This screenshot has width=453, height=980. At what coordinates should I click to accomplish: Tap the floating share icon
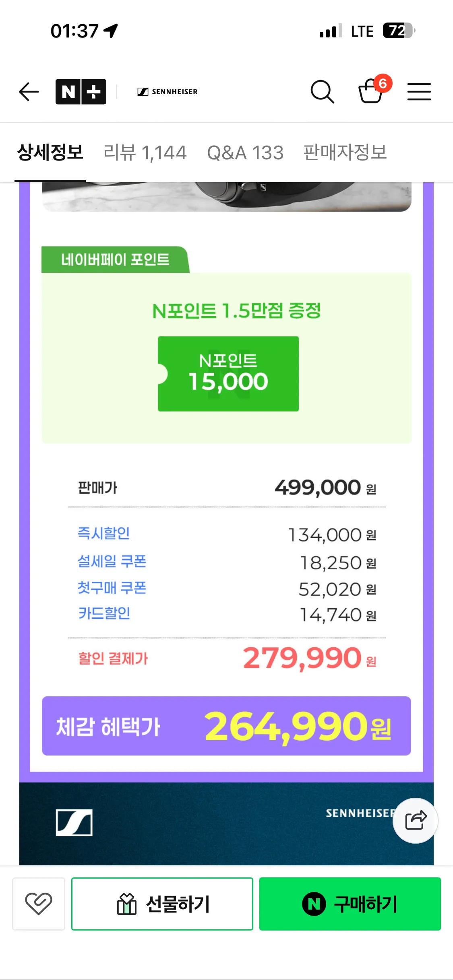click(415, 820)
